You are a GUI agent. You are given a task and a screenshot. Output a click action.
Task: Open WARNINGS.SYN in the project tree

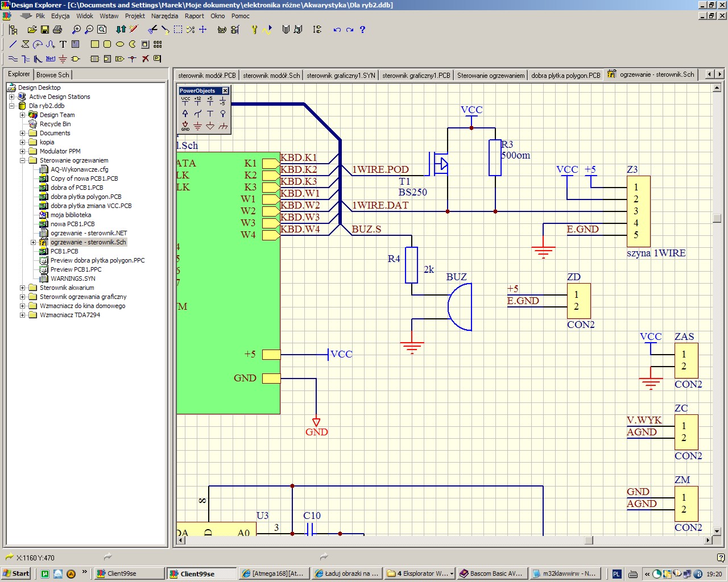(73, 278)
